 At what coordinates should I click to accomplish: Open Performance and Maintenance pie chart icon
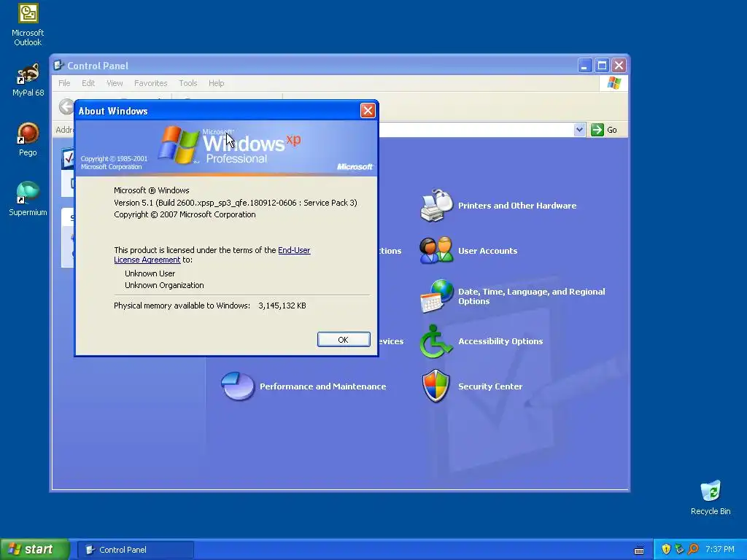[237, 386]
